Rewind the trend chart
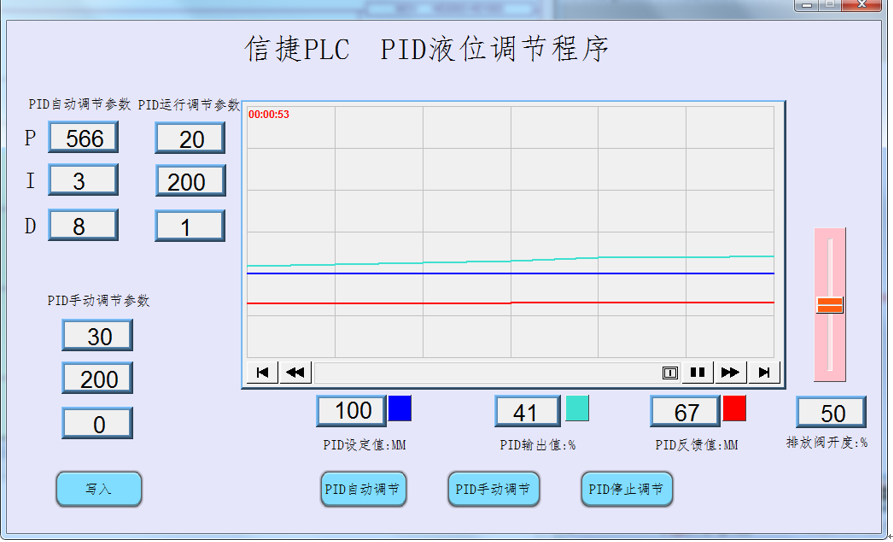This screenshot has height=542, width=893. (x=295, y=373)
